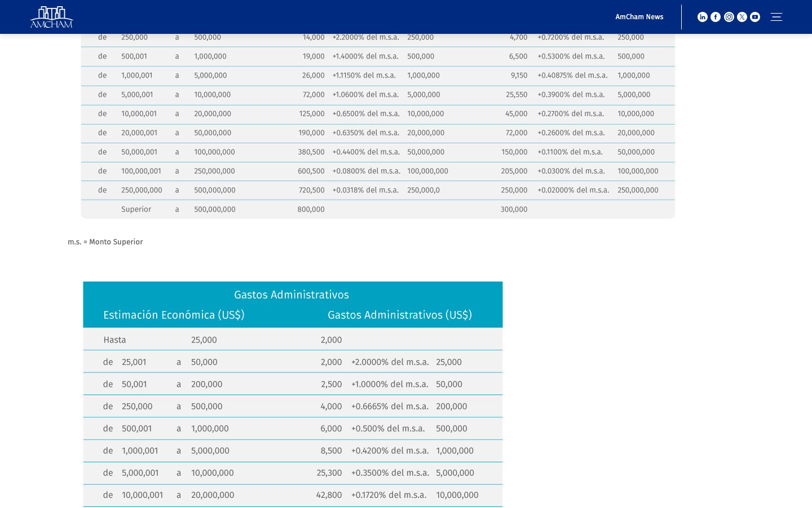The image size is (812, 508).
Task: Open the LinkedIn social icon
Action: click(702, 17)
